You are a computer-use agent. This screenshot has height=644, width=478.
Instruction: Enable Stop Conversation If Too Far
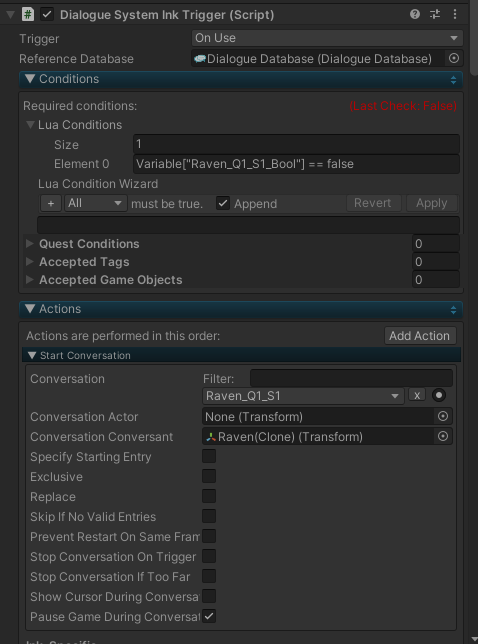(209, 576)
